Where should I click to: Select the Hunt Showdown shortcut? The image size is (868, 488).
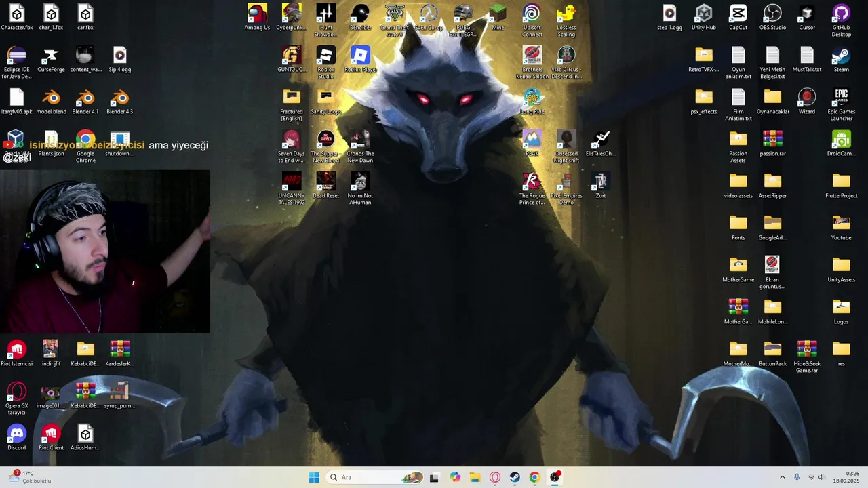point(325,20)
